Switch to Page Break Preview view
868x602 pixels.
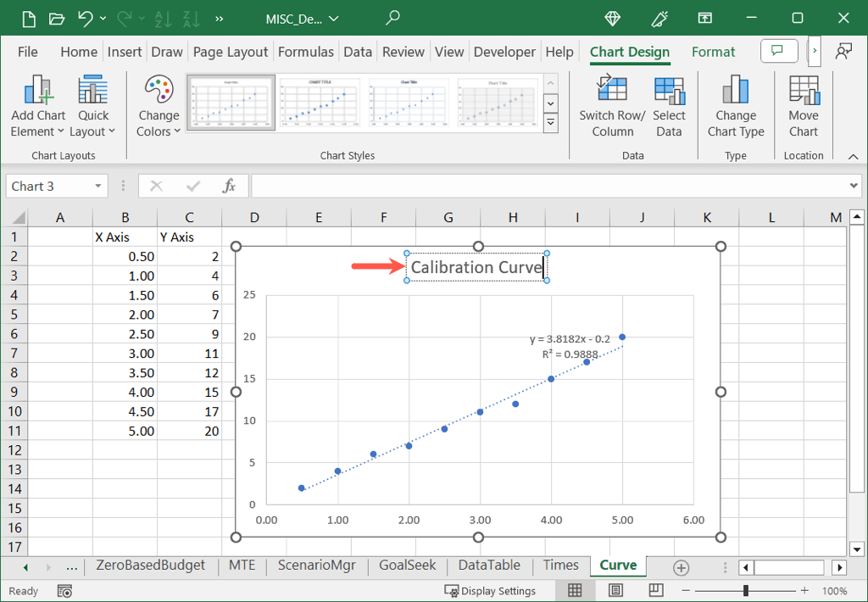click(x=655, y=590)
